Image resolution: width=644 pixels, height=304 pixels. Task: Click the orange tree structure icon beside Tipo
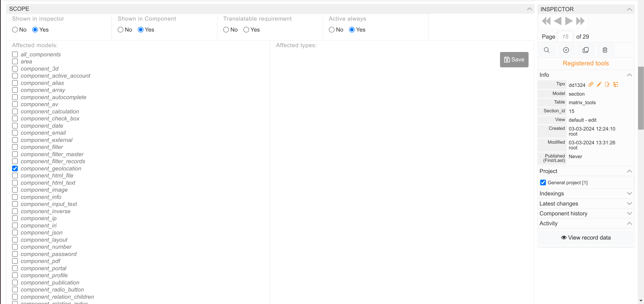(616, 84)
